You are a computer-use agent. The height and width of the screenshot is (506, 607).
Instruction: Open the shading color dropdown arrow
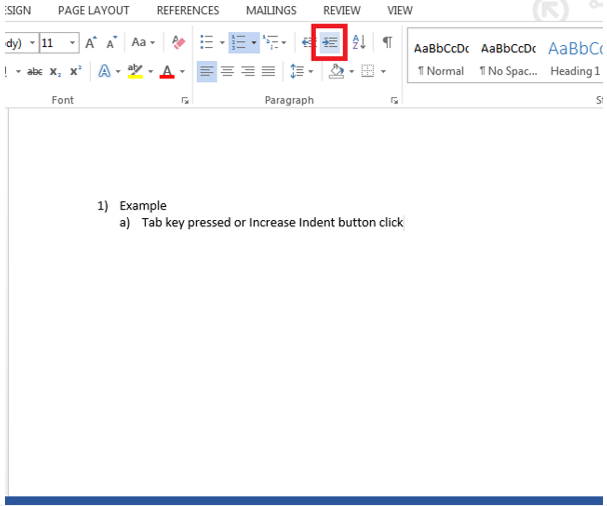352,72
